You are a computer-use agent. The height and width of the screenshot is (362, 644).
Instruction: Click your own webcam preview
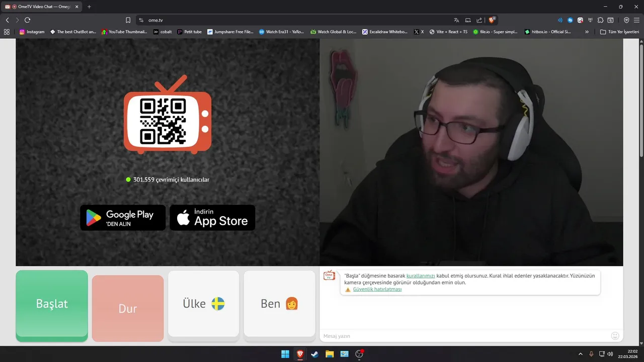pos(471,152)
